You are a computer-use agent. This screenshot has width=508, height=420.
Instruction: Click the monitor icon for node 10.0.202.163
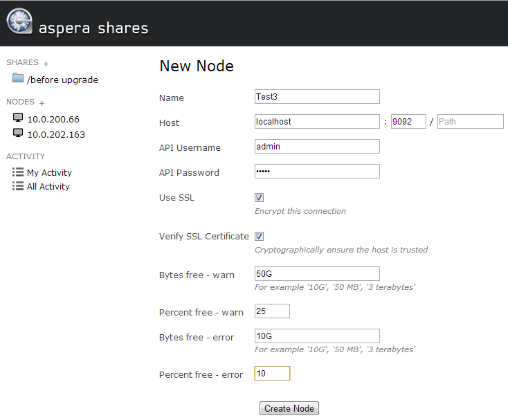[18, 133]
